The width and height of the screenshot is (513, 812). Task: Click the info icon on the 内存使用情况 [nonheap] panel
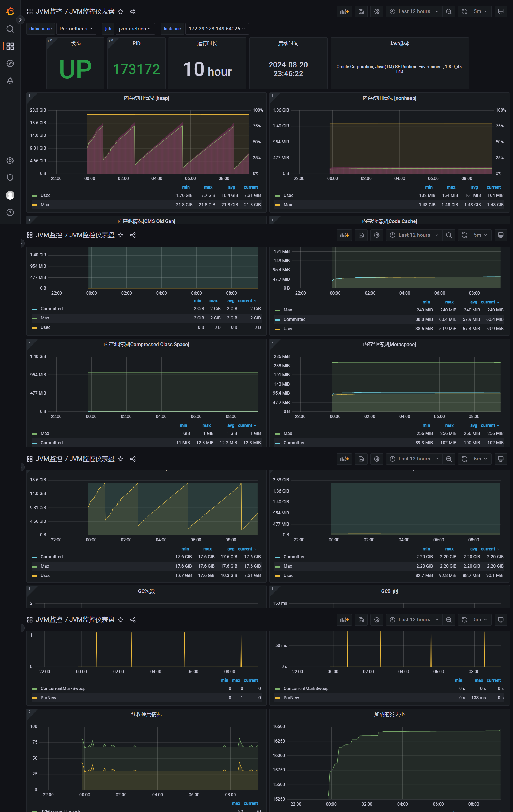[x=272, y=96]
